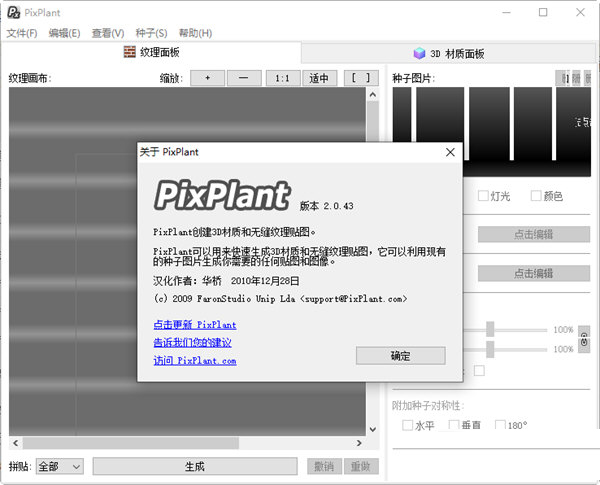Toggle the link lock icon beside sliders
This screenshot has width=600, height=485.
point(584,339)
